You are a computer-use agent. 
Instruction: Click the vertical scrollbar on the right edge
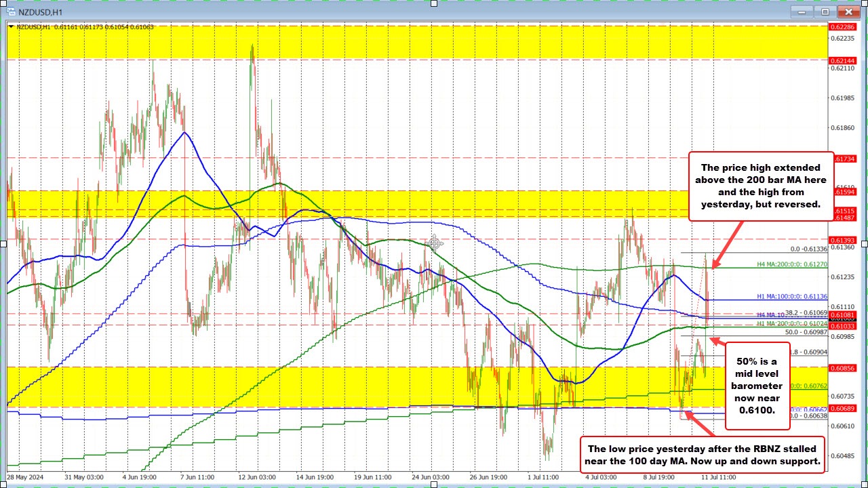(x=863, y=244)
